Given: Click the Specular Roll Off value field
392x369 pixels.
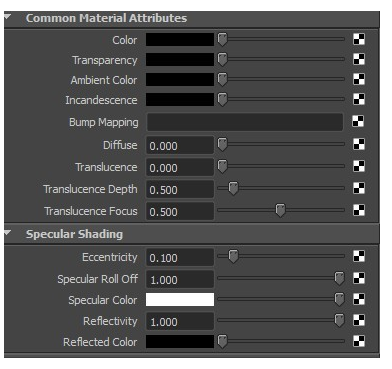Looking at the screenshot, I should [180, 279].
